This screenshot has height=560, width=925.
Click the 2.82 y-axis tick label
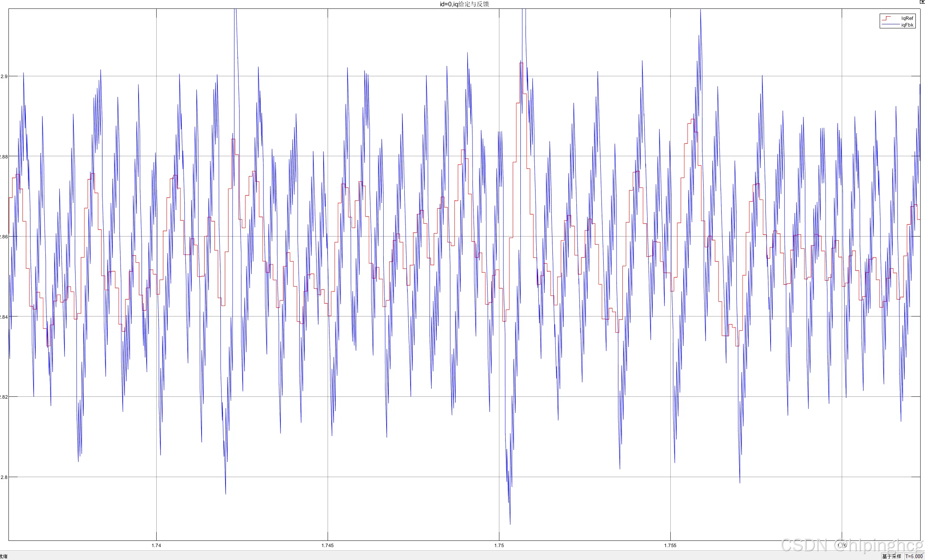coord(4,397)
